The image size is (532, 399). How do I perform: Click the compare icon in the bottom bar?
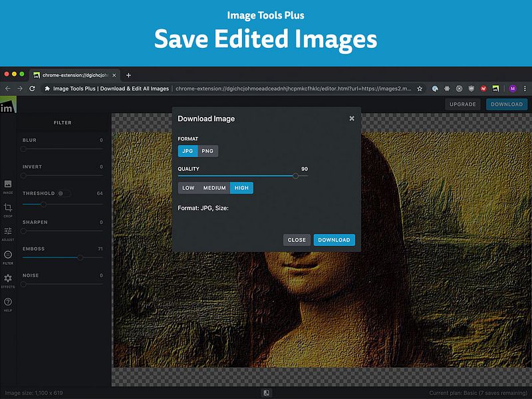[x=267, y=393]
